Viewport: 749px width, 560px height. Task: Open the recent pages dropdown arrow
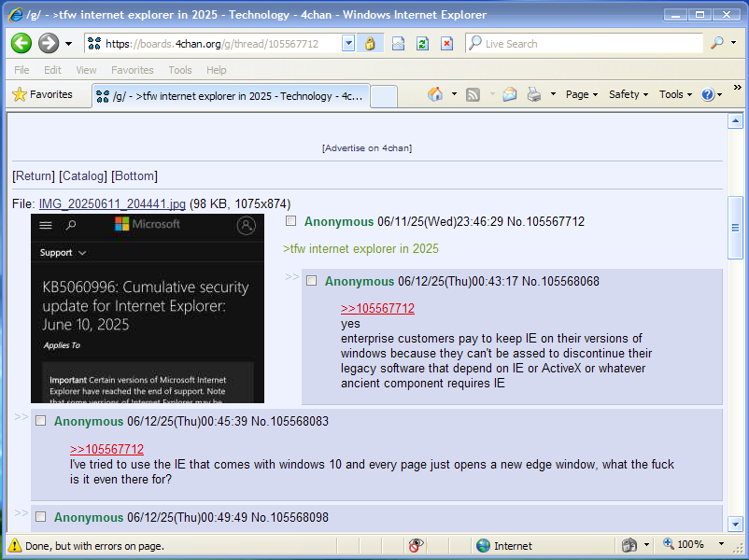coord(69,44)
